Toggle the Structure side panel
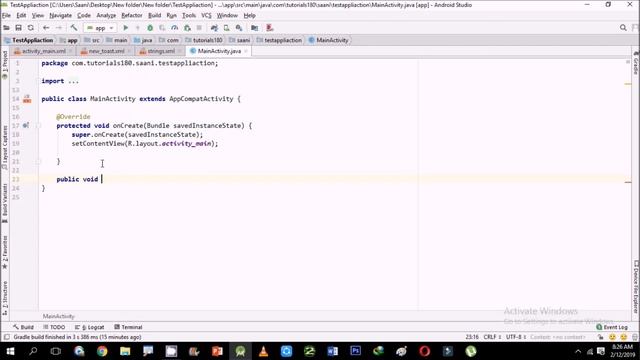The height and width of the screenshot is (360, 640). (x=5, y=298)
